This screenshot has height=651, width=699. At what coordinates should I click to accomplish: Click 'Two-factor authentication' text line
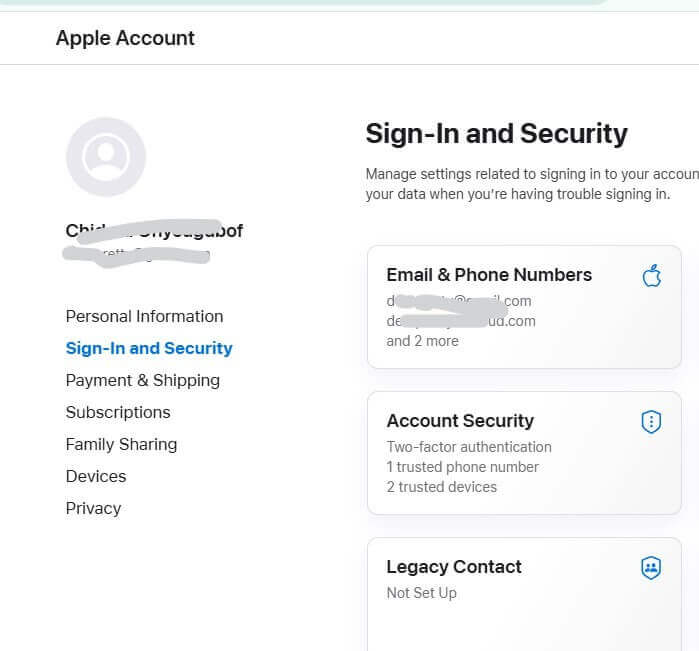[469, 447]
